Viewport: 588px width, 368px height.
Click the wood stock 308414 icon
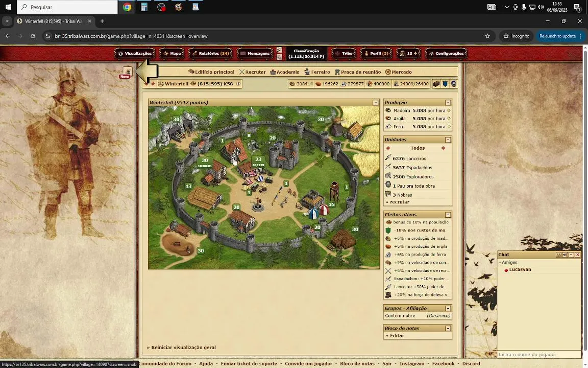[292, 84]
